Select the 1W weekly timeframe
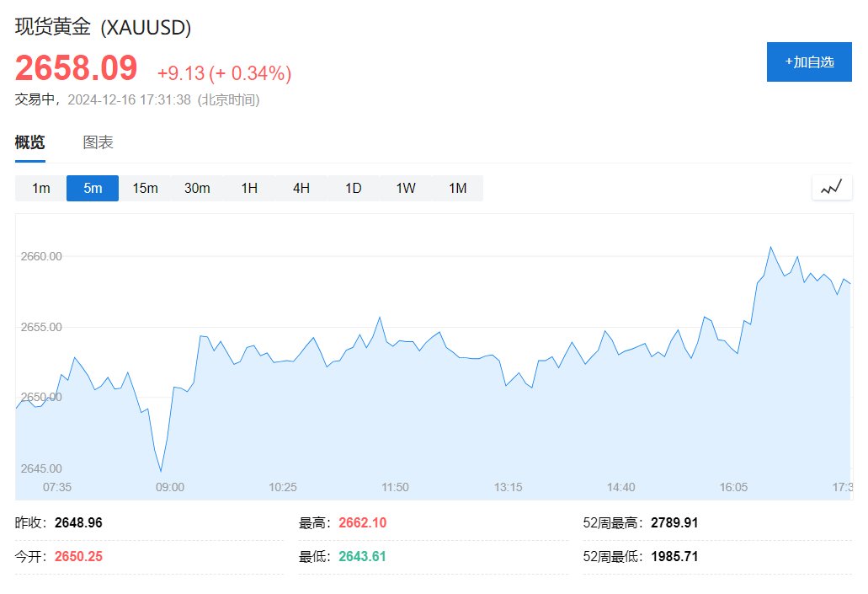The width and height of the screenshot is (868, 594). tap(405, 188)
